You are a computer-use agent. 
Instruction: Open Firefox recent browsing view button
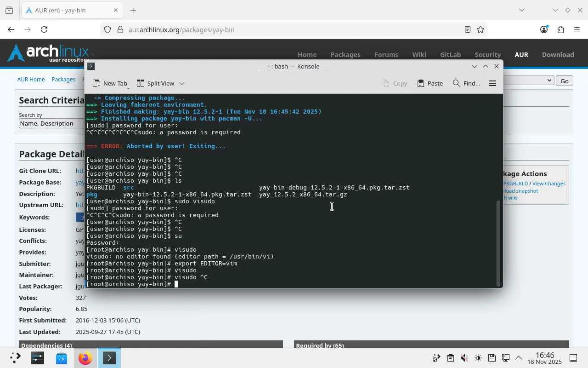click(x=9, y=10)
